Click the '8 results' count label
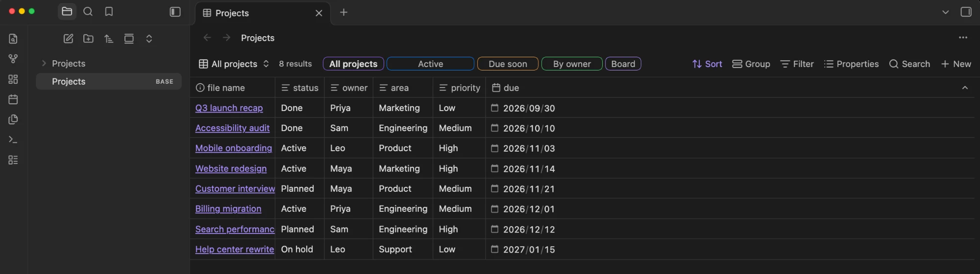The height and width of the screenshot is (274, 980). point(295,64)
